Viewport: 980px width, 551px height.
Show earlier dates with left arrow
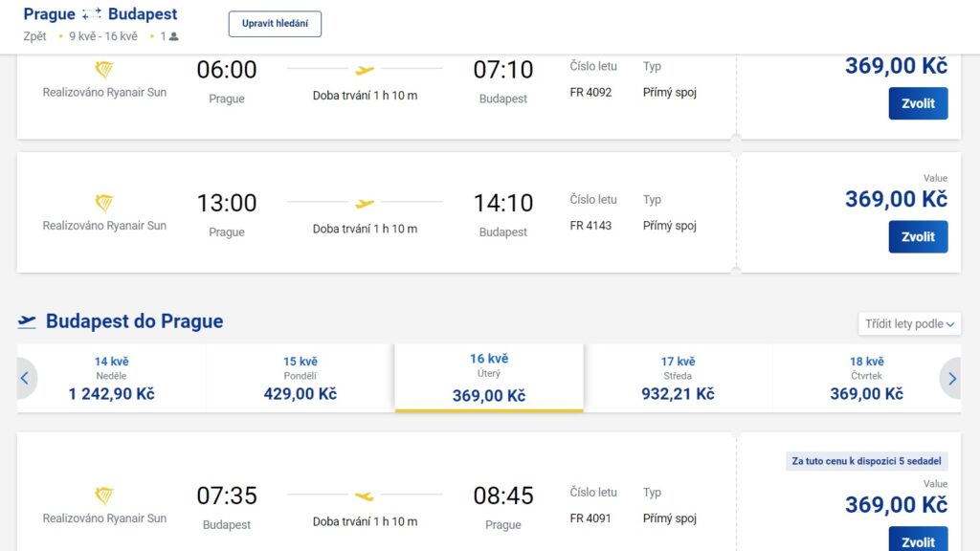click(x=25, y=378)
